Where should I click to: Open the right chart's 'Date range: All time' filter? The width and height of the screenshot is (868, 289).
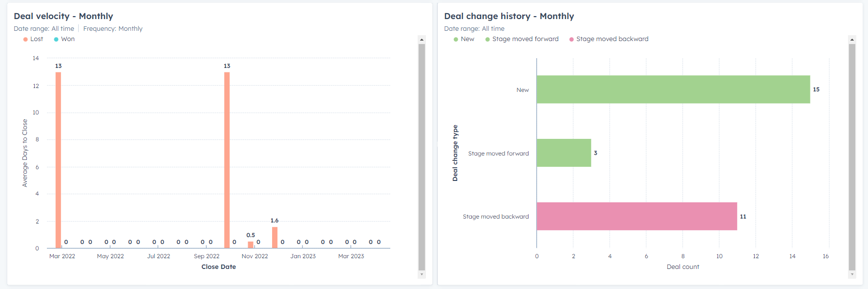click(474, 28)
